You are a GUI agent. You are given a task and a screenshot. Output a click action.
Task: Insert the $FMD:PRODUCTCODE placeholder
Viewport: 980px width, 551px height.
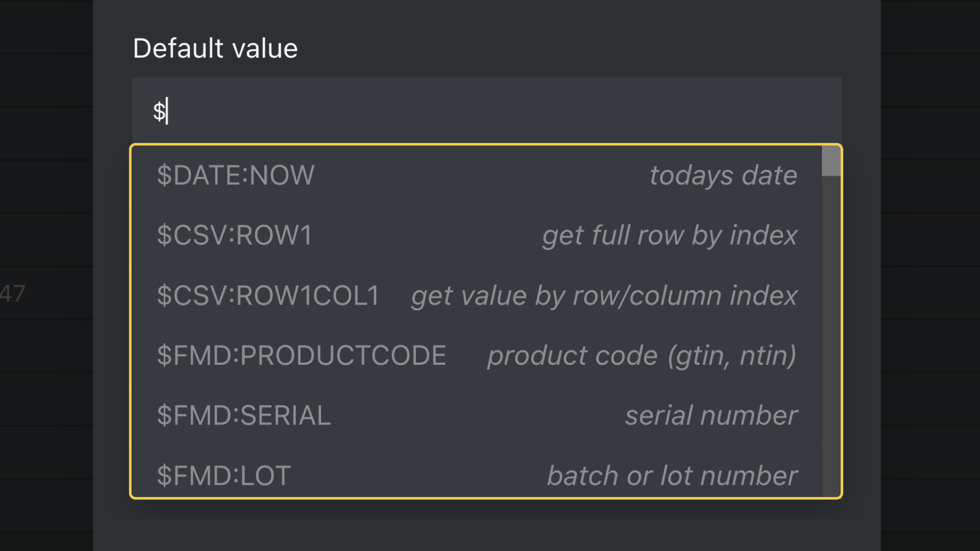tap(301, 356)
